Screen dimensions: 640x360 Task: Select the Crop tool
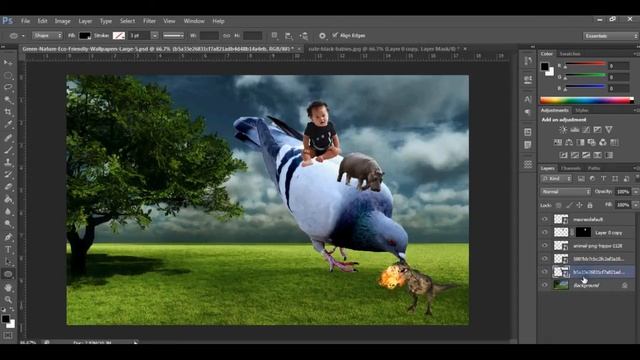(x=8, y=112)
